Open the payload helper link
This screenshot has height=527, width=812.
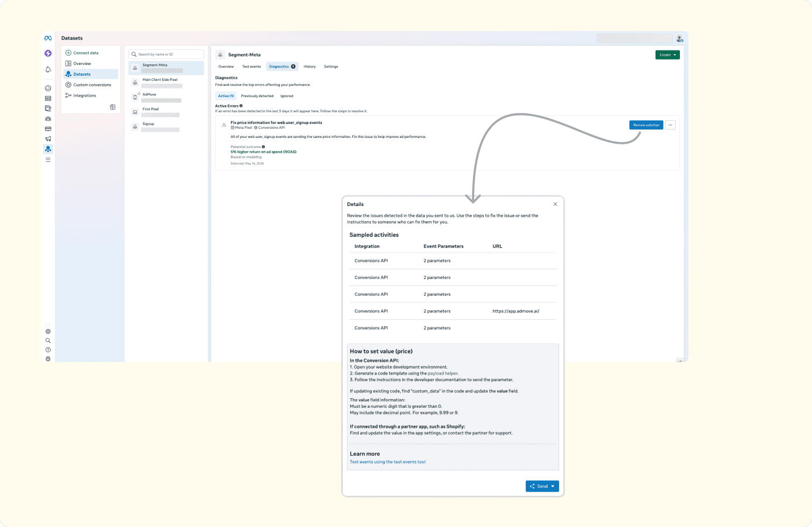(x=443, y=374)
